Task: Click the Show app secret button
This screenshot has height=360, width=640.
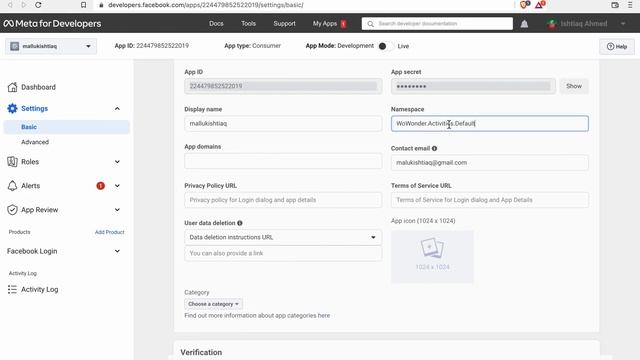Action: pos(574,86)
